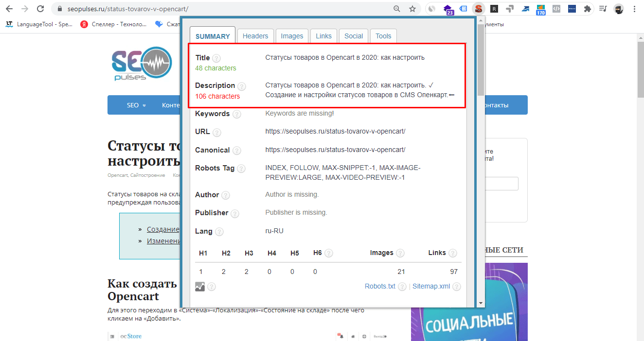Viewport: 644px width, 341px height.
Task: Expand the SEO menu on the site
Action: 136,105
